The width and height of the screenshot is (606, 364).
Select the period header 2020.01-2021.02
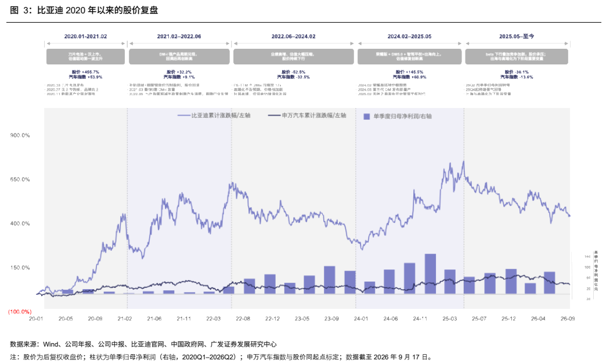point(85,37)
